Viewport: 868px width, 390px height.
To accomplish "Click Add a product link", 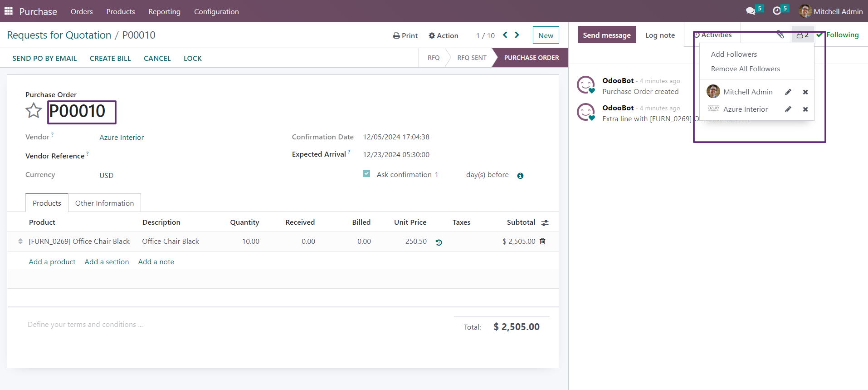I will (52, 262).
